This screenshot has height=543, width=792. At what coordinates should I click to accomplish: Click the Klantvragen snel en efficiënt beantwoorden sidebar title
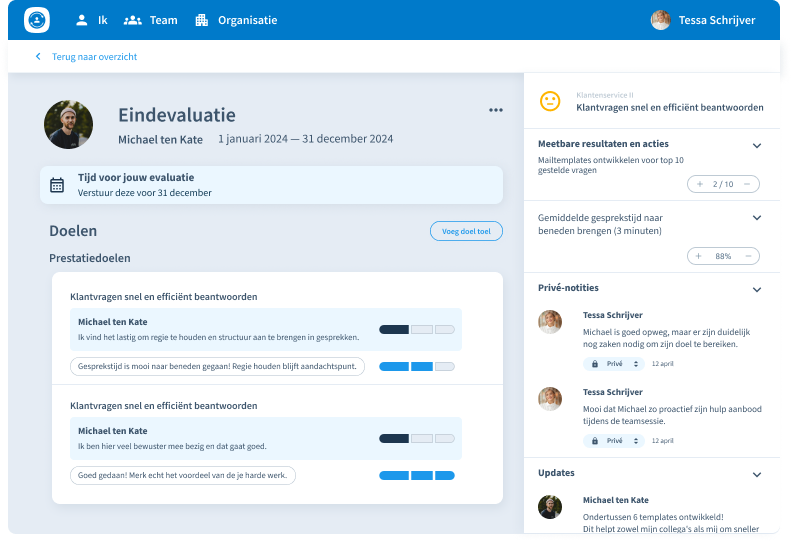(670, 108)
